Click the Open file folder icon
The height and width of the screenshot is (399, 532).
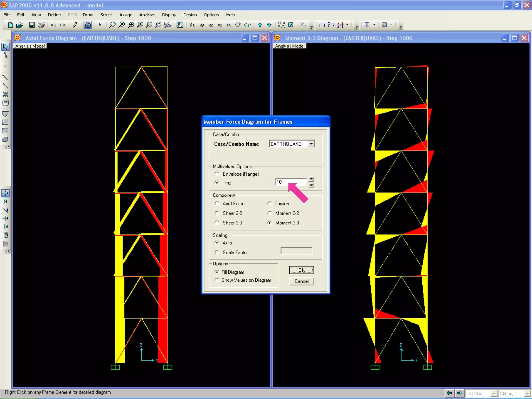pyautogui.click(x=19, y=25)
